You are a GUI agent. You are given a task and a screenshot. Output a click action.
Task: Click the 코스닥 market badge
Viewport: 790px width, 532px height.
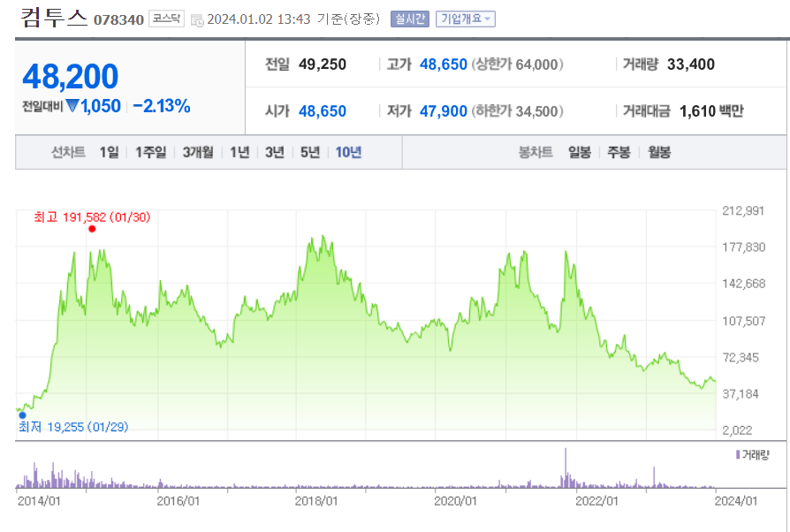pos(166,19)
